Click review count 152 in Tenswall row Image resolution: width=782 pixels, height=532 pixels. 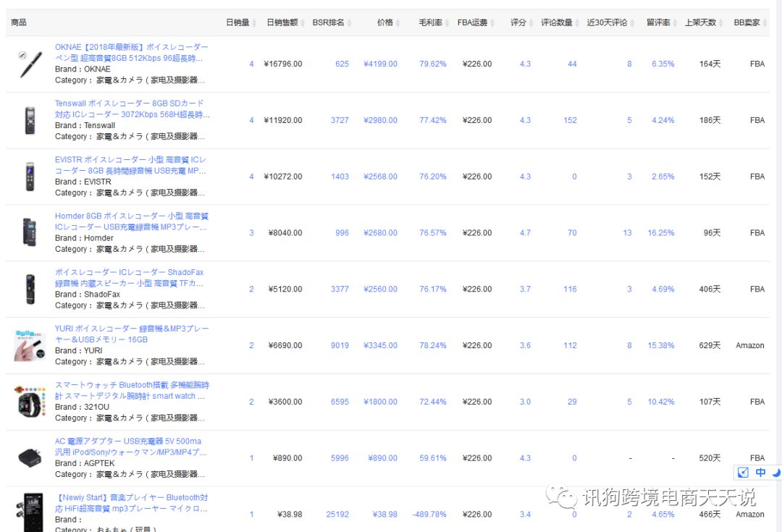570,120
